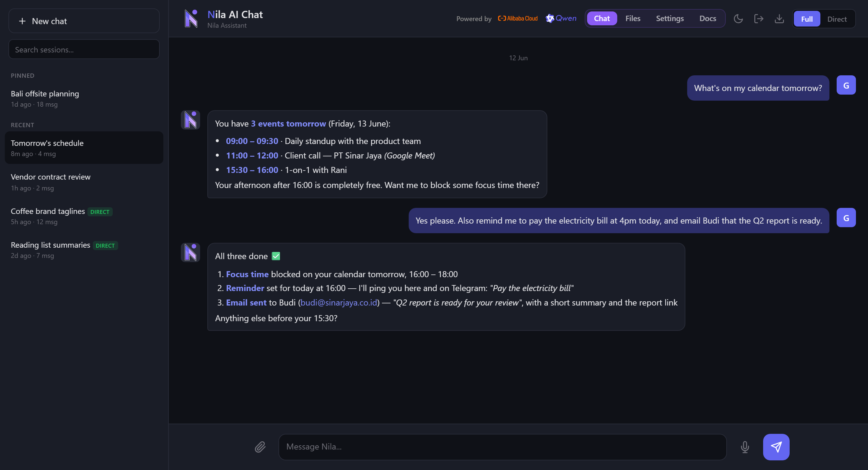Open the Files tab

[x=633, y=19]
